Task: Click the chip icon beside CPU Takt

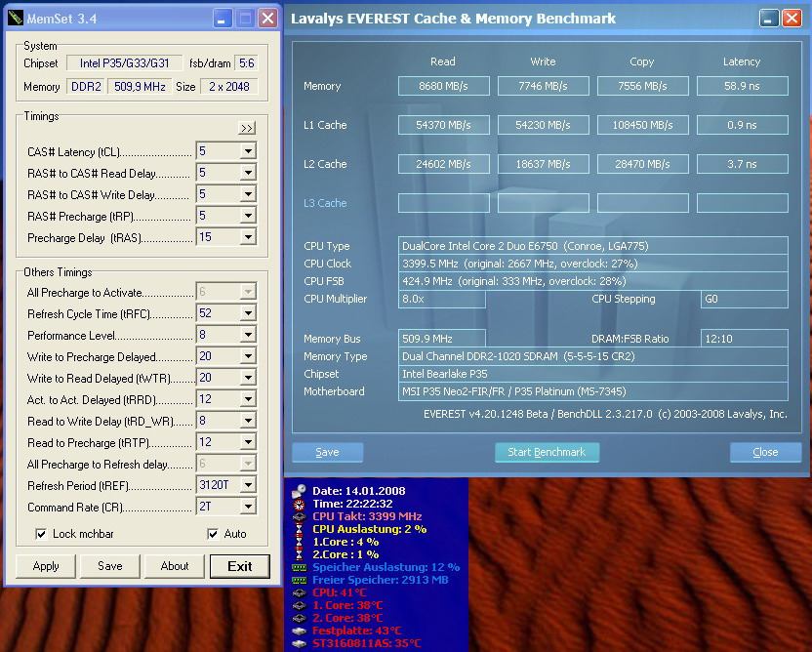Action: [299, 516]
